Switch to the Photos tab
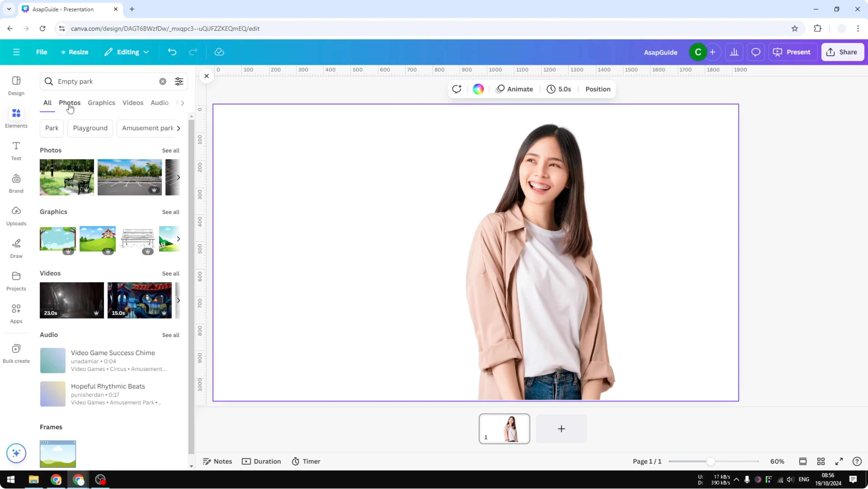 tap(69, 103)
